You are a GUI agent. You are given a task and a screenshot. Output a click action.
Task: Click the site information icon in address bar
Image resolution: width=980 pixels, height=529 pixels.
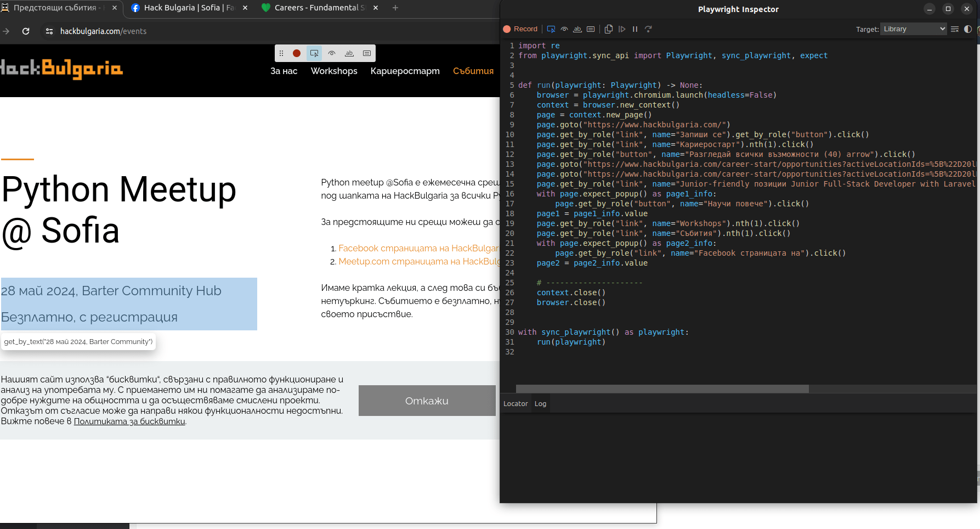tap(49, 31)
